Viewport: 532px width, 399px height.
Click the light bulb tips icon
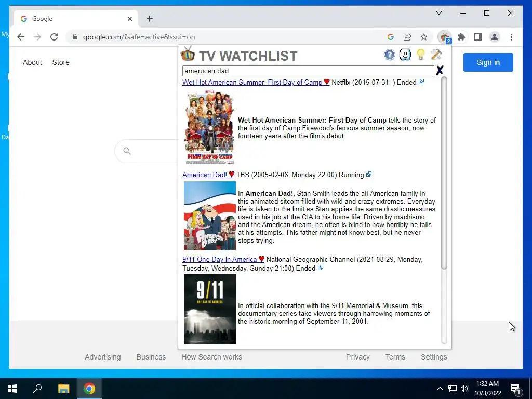pos(421,55)
